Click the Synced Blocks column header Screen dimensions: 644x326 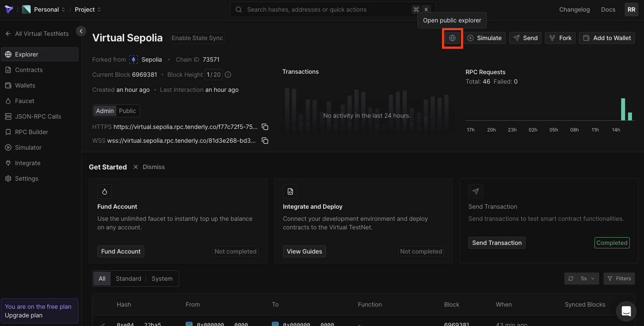pyautogui.click(x=585, y=304)
